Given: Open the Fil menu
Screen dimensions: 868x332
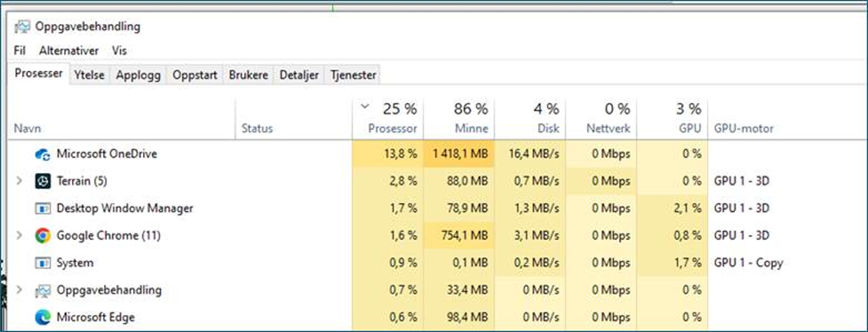Looking at the screenshot, I should (x=20, y=51).
